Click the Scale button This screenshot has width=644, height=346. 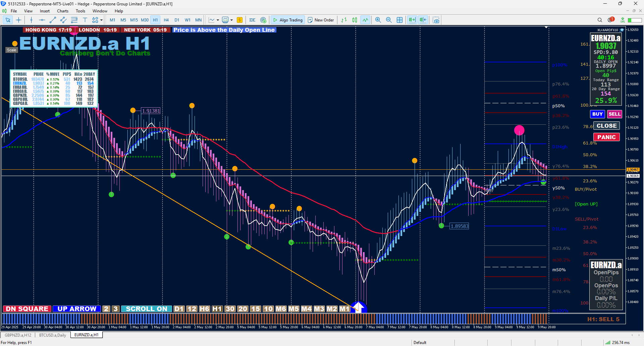point(11,50)
